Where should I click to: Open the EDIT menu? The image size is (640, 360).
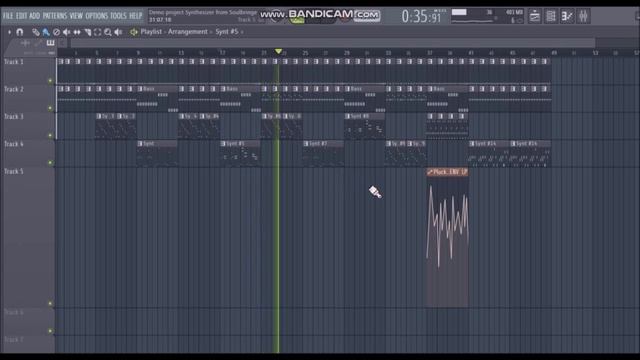(x=21, y=16)
